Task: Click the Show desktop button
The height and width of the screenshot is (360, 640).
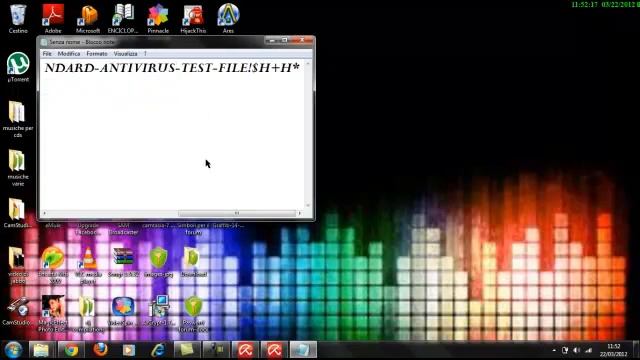Action: [636, 350]
